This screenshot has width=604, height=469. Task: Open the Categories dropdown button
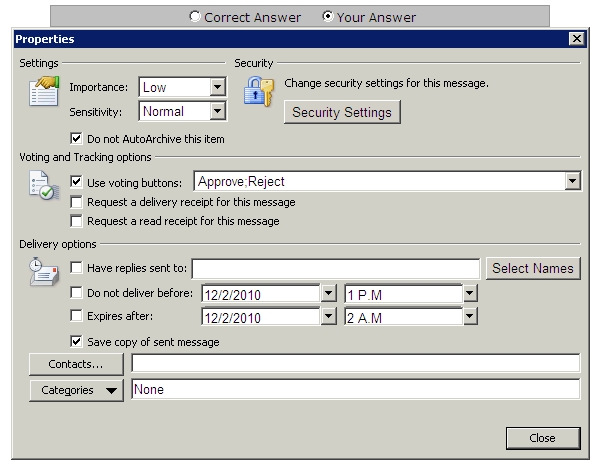[77, 390]
